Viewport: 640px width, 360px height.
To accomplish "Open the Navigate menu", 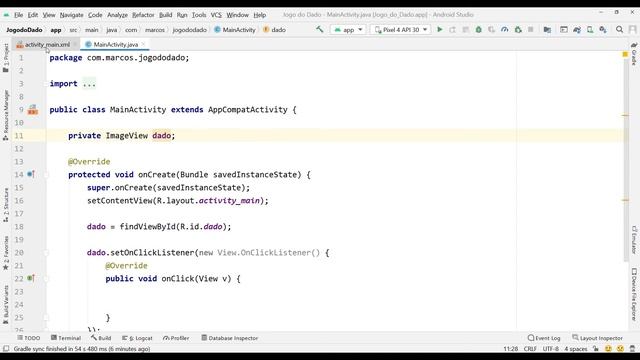I will (x=71, y=15).
